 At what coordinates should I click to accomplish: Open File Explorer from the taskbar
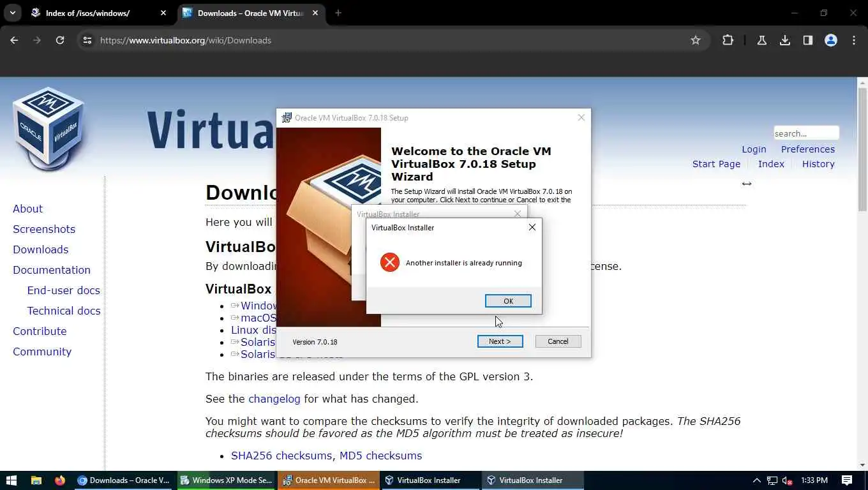point(36,480)
